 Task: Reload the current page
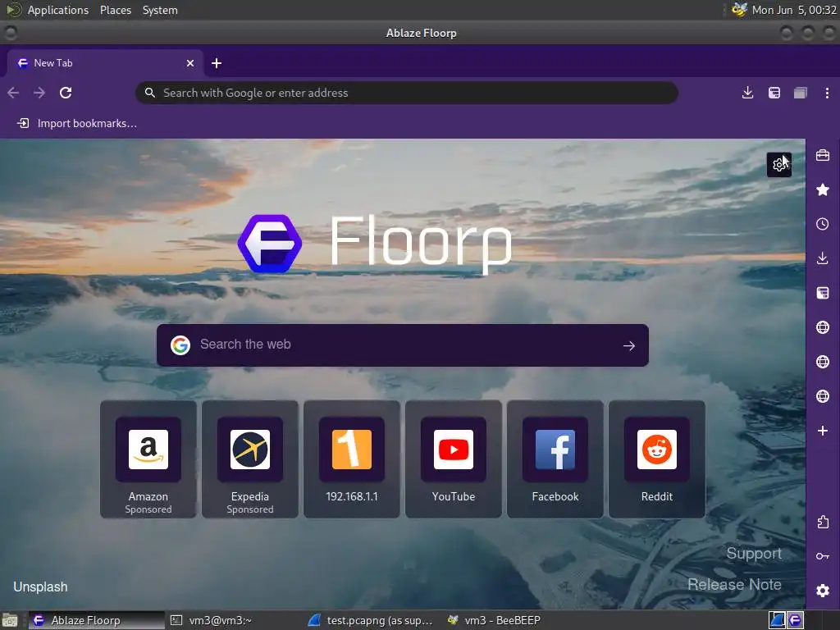click(x=66, y=93)
